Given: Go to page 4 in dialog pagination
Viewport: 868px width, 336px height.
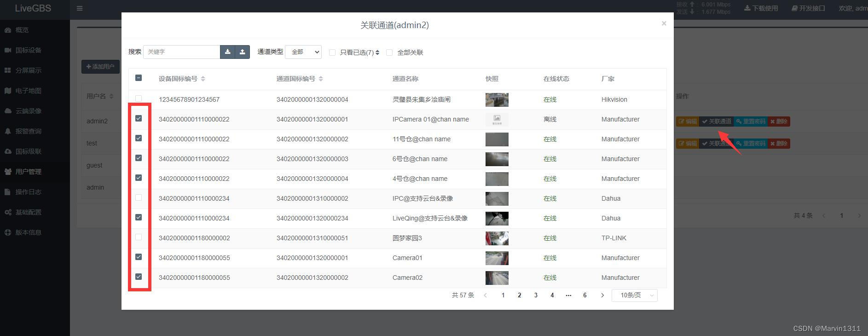Looking at the screenshot, I should [x=552, y=295].
